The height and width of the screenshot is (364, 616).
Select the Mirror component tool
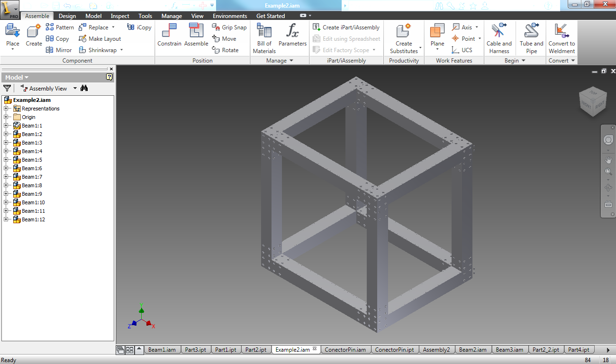pyautogui.click(x=59, y=50)
